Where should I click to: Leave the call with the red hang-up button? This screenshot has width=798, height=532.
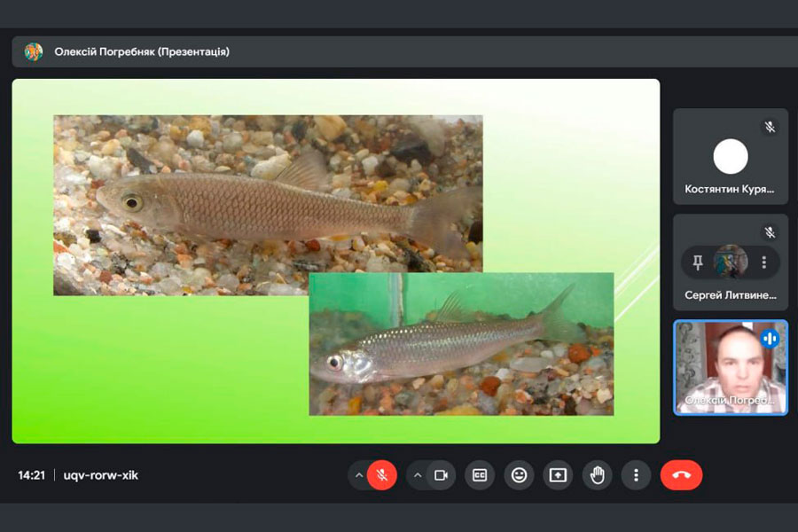click(x=681, y=475)
